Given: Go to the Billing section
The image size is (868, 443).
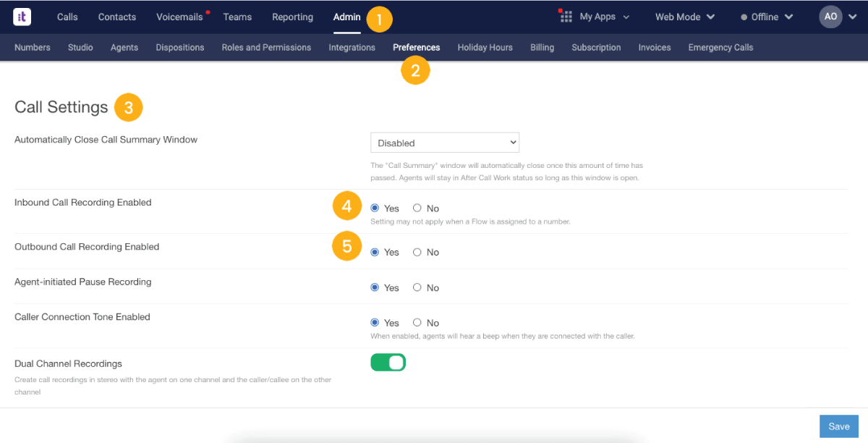Looking at the screenshot, I should pos(542,48).
